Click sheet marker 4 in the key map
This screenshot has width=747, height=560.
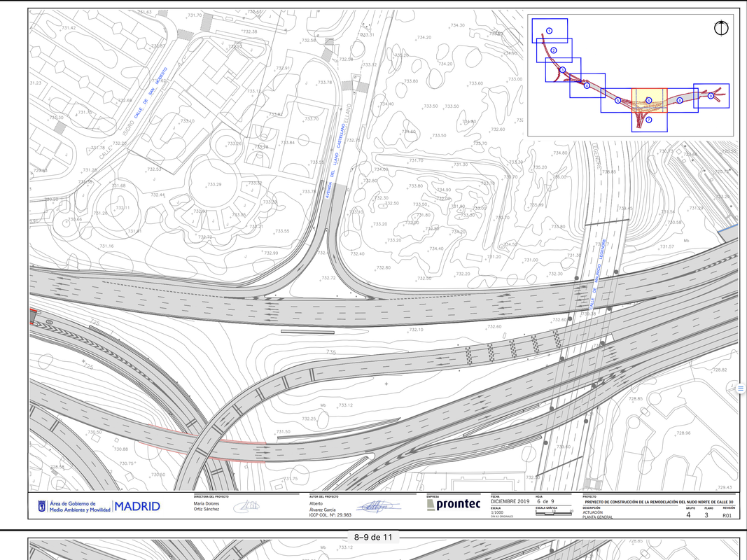point(587,85)
